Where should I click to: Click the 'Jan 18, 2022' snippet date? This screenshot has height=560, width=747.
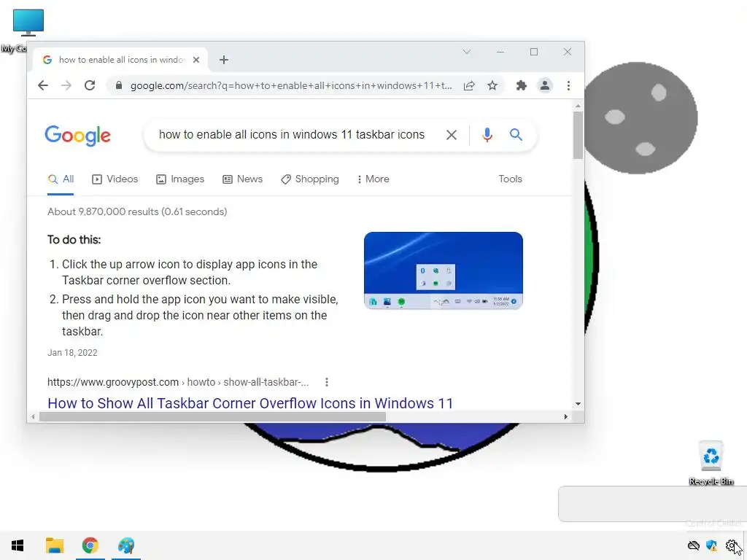(72, 353)
